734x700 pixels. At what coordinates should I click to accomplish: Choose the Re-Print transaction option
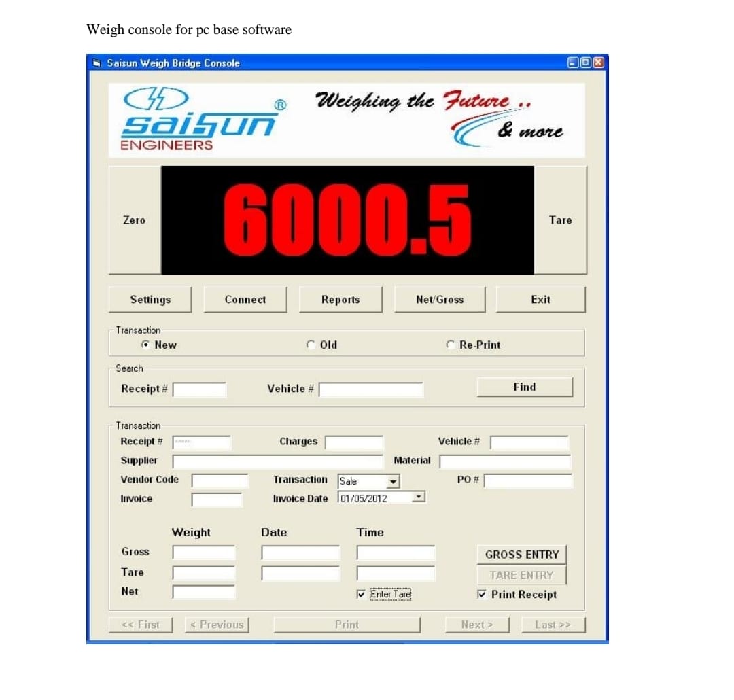[x=451, y=345]
